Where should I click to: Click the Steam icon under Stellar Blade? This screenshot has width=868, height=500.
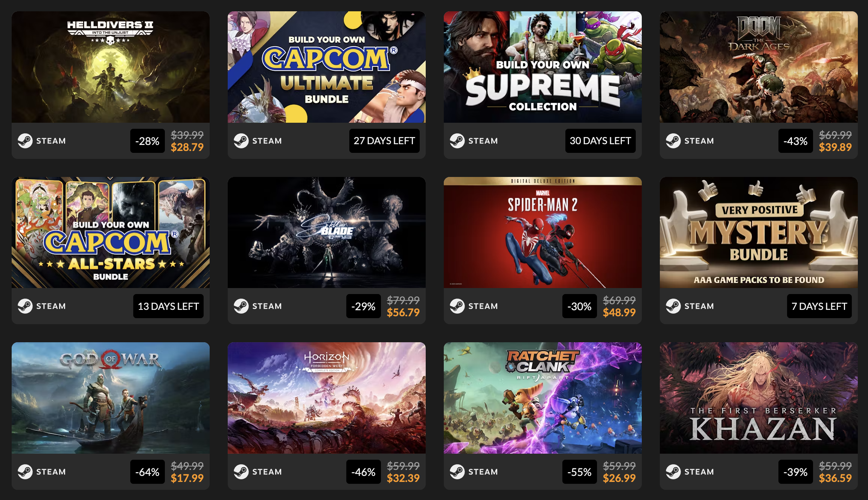pyautogui.click(x=241, y=306)
